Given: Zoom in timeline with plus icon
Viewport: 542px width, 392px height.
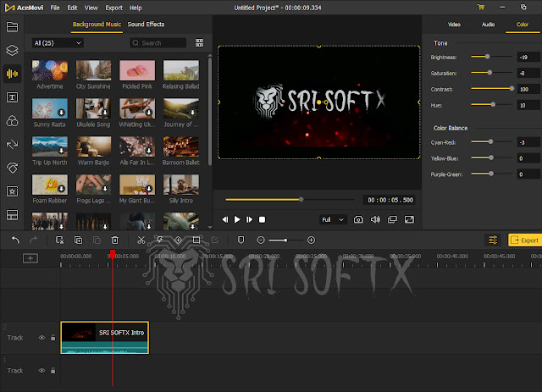Looking at the screenshot, I should pos(311,240).
